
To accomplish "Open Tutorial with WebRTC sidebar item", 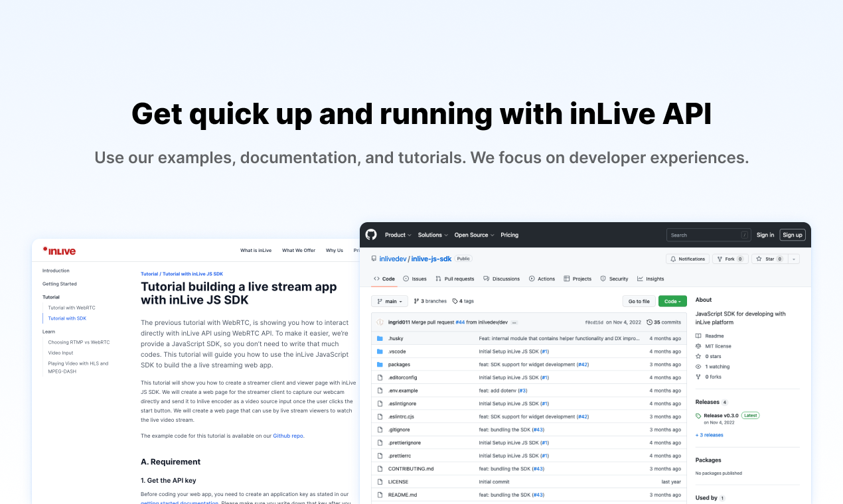I will tap(72, 308).
